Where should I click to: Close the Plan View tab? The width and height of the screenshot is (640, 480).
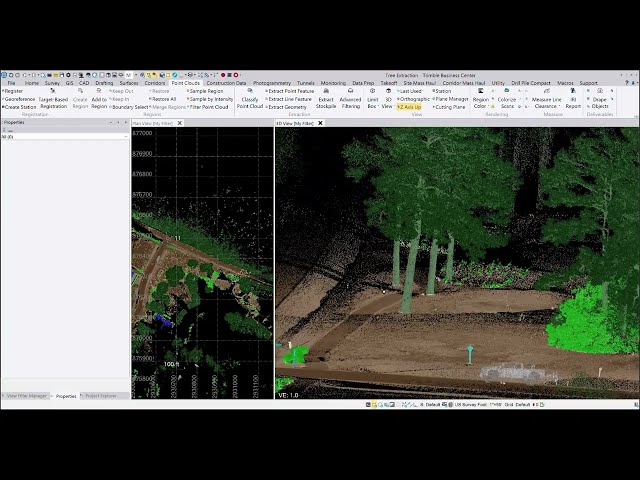tap(180, 123)
